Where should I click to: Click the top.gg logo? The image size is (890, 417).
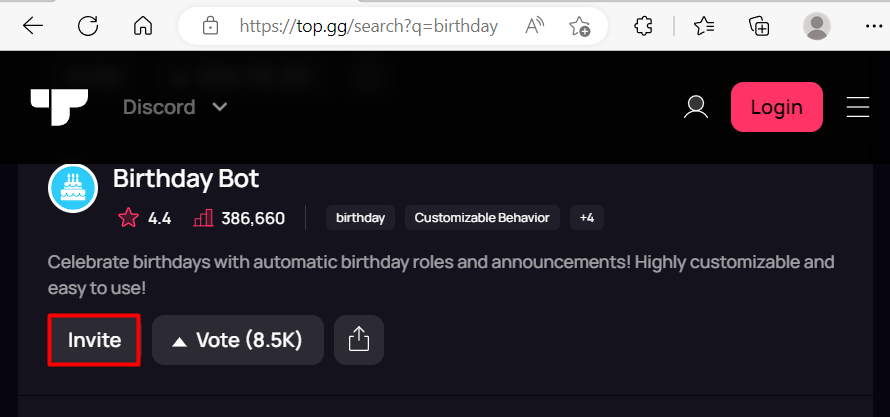pyautogui.click(x=59, y=107)
